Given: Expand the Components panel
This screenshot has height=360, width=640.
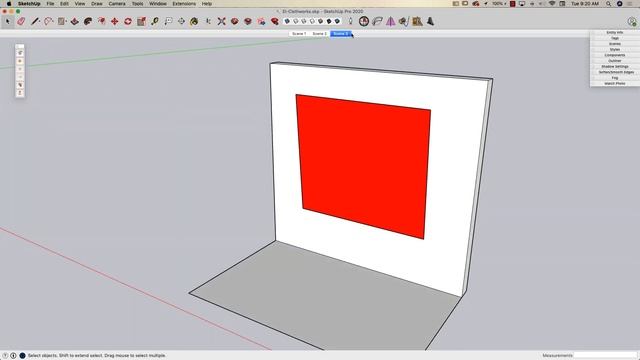Looking at the screenshot, I should click(x=615, y=55).
